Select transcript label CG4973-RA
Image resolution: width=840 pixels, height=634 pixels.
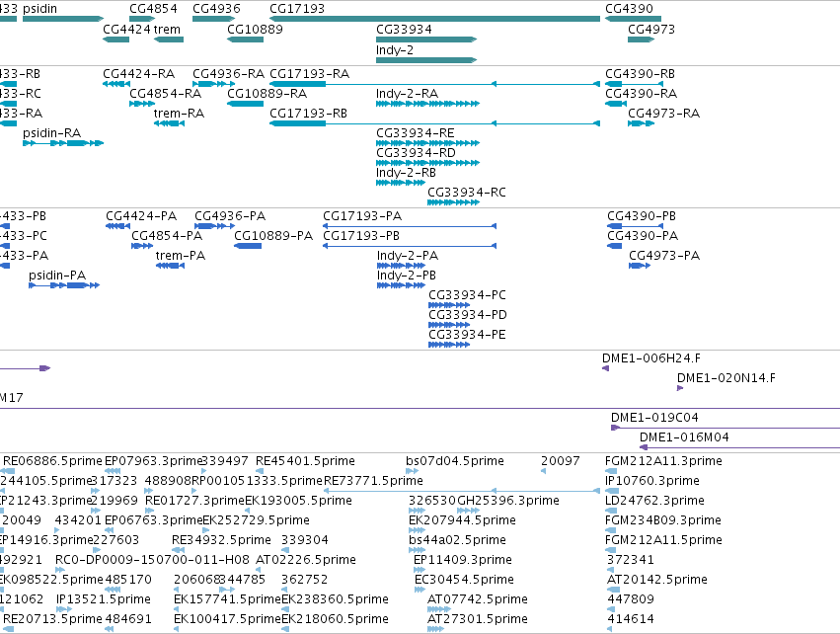pyautogui.click(x=663, y=114)
